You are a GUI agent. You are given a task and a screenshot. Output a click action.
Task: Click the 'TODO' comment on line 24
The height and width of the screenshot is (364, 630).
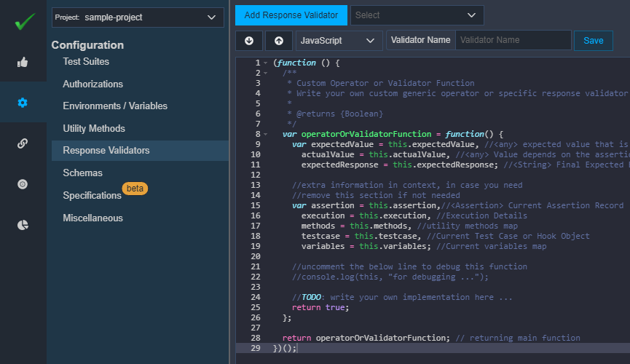tap(312, 297)
